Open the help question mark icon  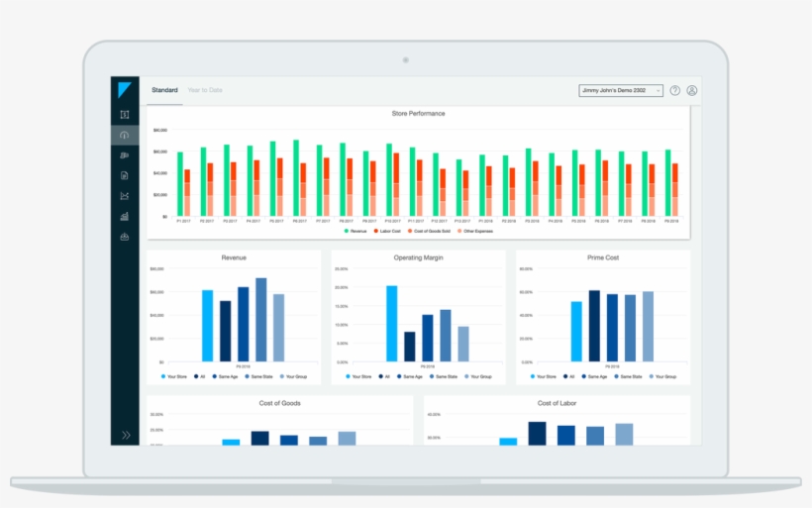pyautogui.click(x=674, y=90)
